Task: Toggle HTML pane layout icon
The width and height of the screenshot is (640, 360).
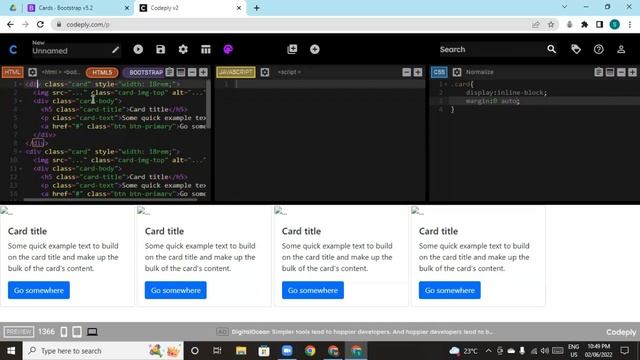Action: (181, 72)
